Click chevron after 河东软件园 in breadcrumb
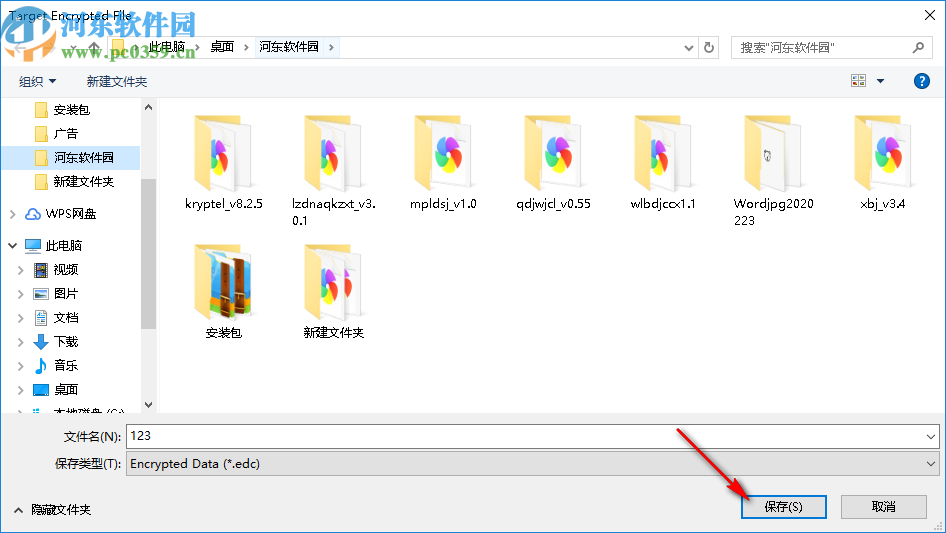The height and width of the screenshot is (533, 946). pos(331,47)
